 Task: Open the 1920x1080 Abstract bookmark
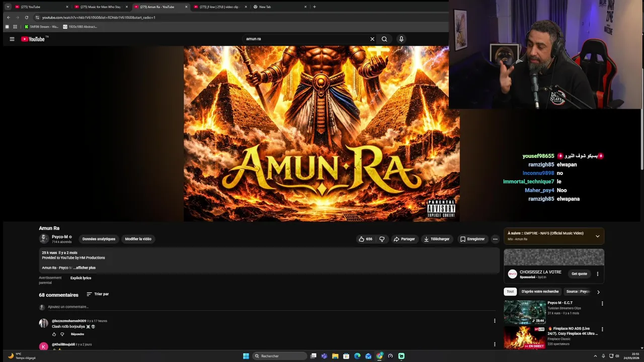point(80,27)
